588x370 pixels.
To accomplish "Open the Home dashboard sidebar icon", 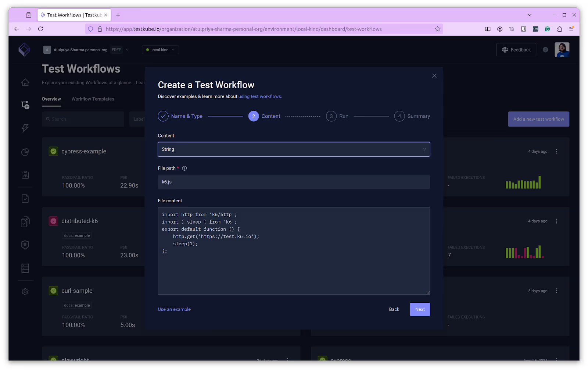I will tap(25, 82).
